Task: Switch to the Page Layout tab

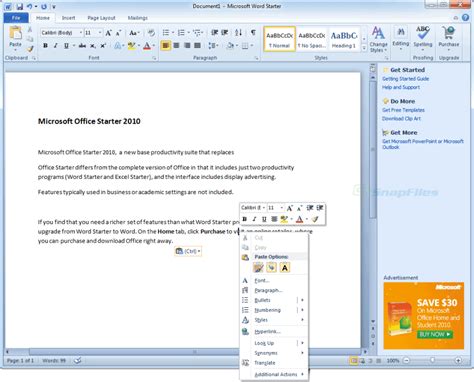Action: (x=101, y=18)
